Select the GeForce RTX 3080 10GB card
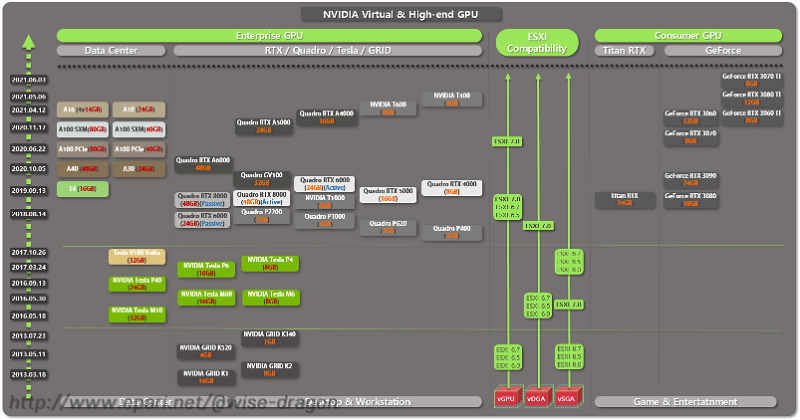800x420 pixels. (691, 200)
